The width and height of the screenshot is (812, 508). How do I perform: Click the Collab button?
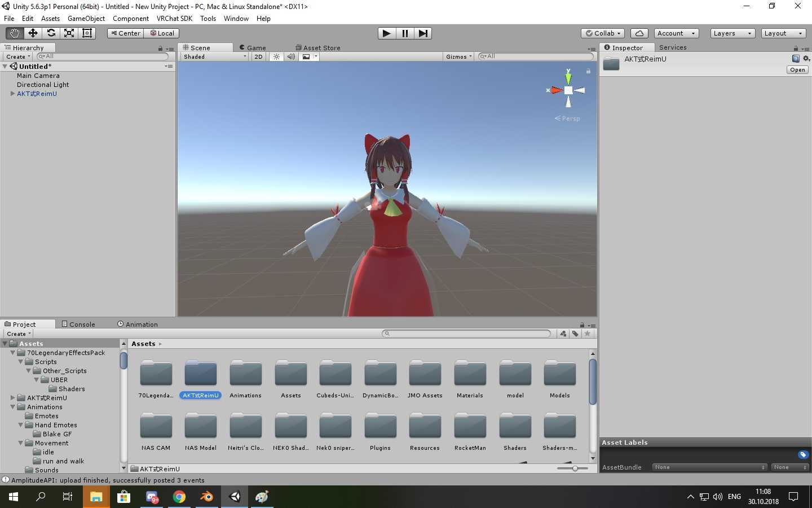point(603,33)
